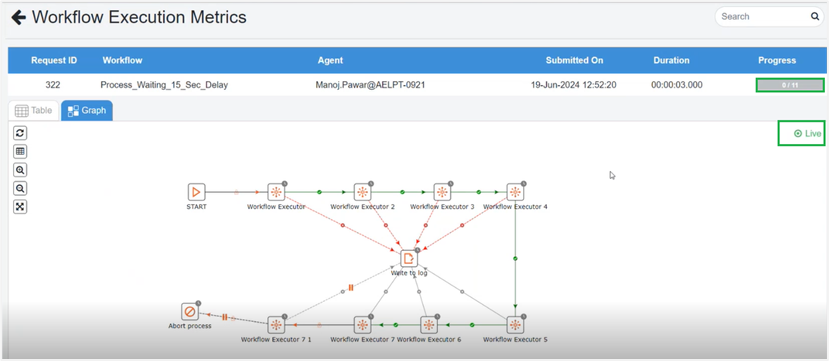Select the Abort process node

click(x=189, y=312)
